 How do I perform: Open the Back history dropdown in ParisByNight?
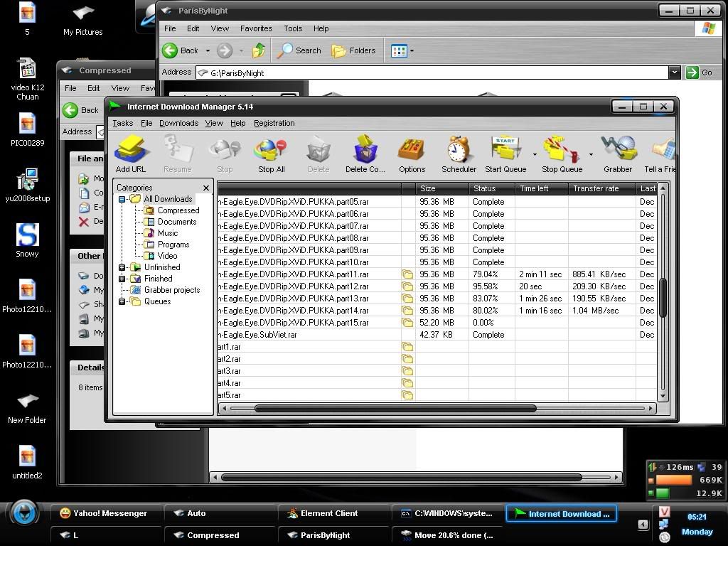click(208, 50)
